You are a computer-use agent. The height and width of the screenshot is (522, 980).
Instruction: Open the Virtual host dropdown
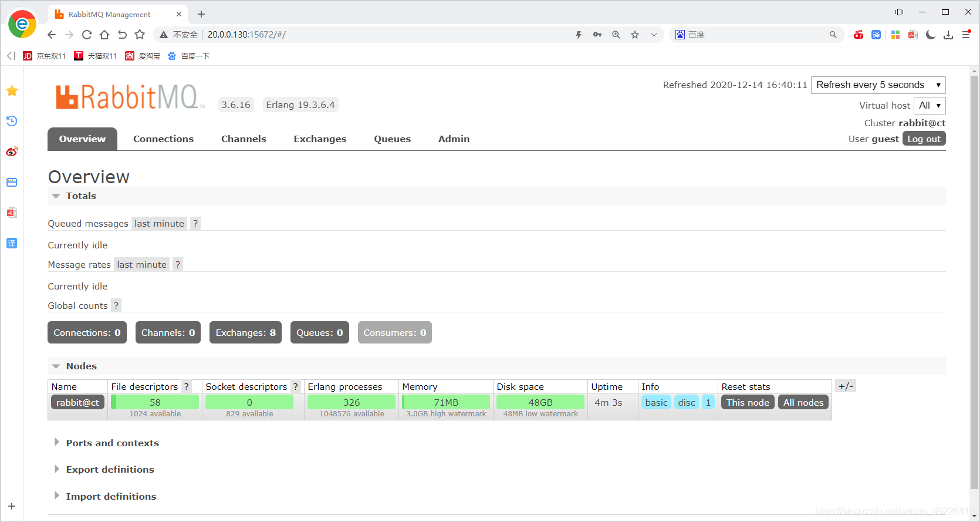[930, 106]
